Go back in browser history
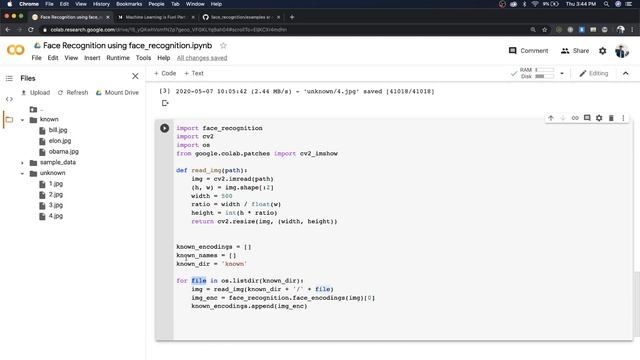Viewport: 640px width, 360px height. click(x=7, y=30)
